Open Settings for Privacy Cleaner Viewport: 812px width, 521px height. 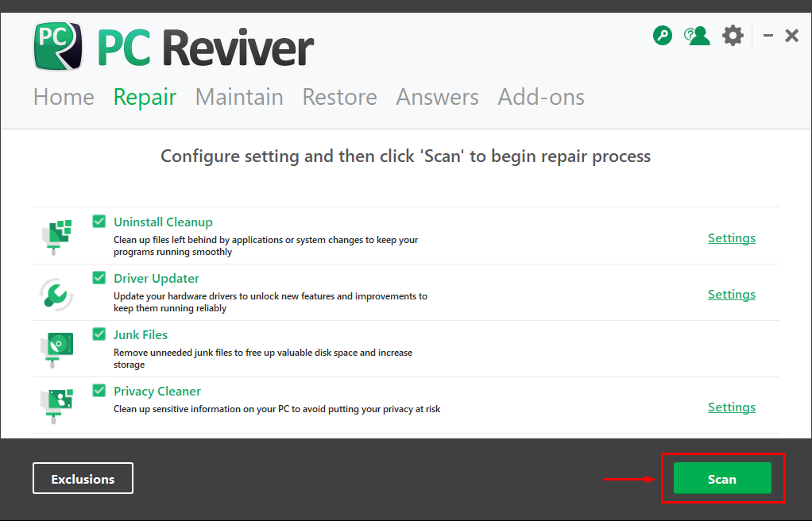pyautogui.click(x=732, y=407)
